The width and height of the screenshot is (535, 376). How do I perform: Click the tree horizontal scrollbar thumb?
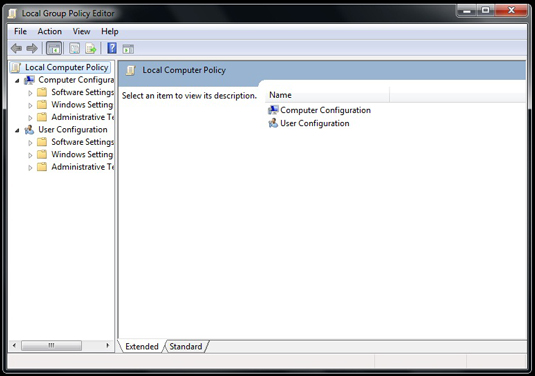(x=51, y=345)
